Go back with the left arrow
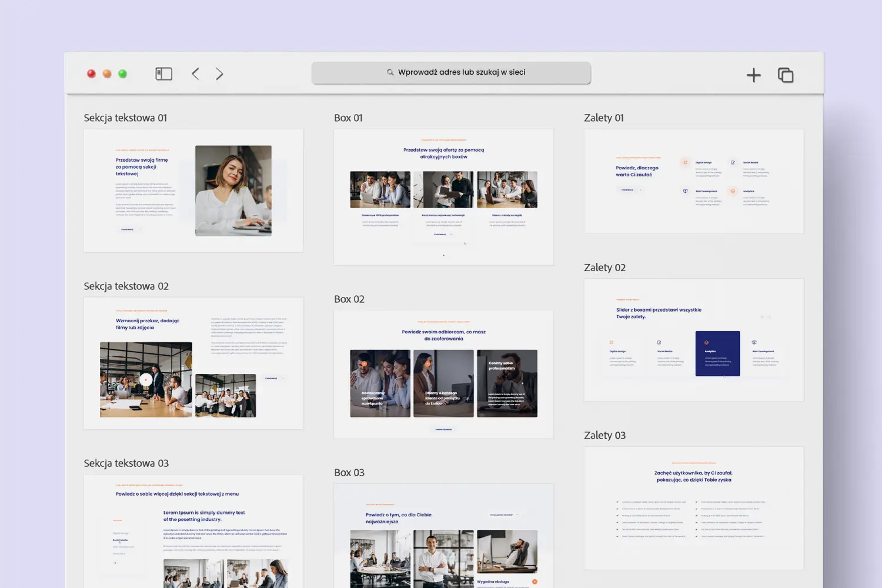The image size is (882, 588). click(195, 73)
